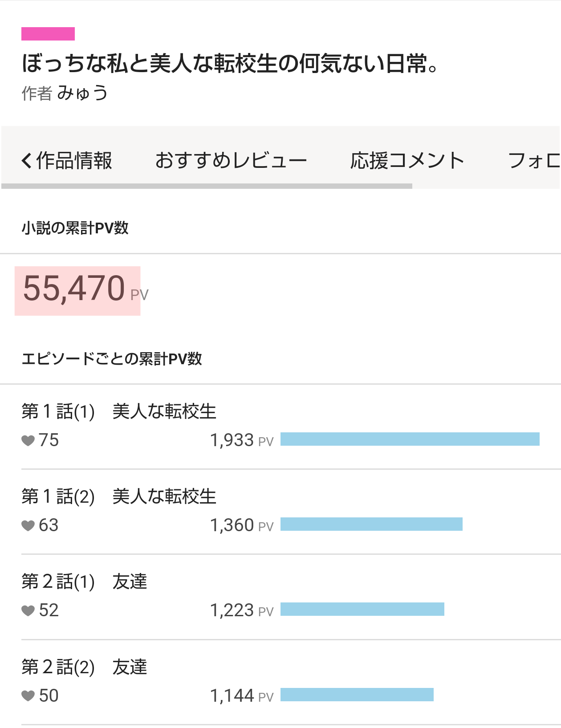The width and height of the screenshot is (561, 728).
Task: Click the heart icon showing 52 likes
Action: (x=28, y=610)
